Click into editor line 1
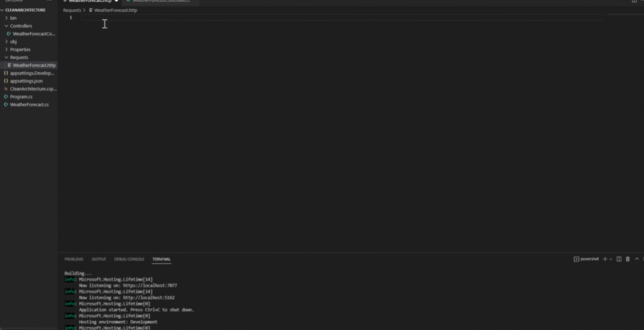The width and height of the screenshot is (644, 330). (x=266, y=17)
